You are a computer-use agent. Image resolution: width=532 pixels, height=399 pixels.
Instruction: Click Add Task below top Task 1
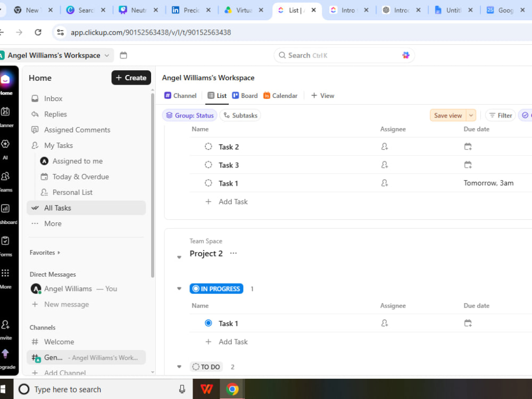227,202
